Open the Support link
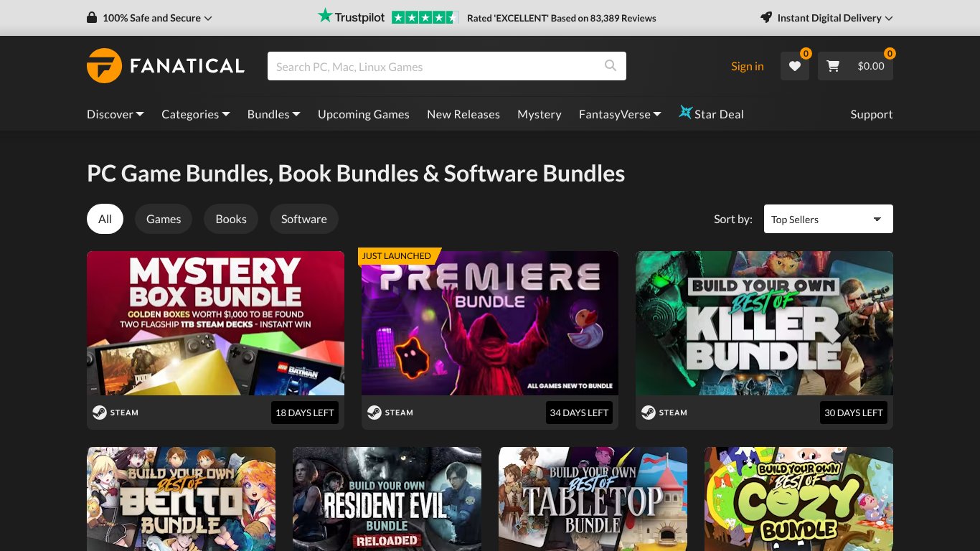The width and height of the screenshot is (980, 551). click(872, 114)
